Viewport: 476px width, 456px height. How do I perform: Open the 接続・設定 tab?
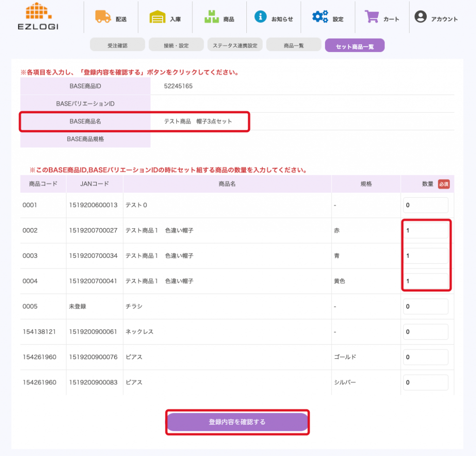point(176,46)
